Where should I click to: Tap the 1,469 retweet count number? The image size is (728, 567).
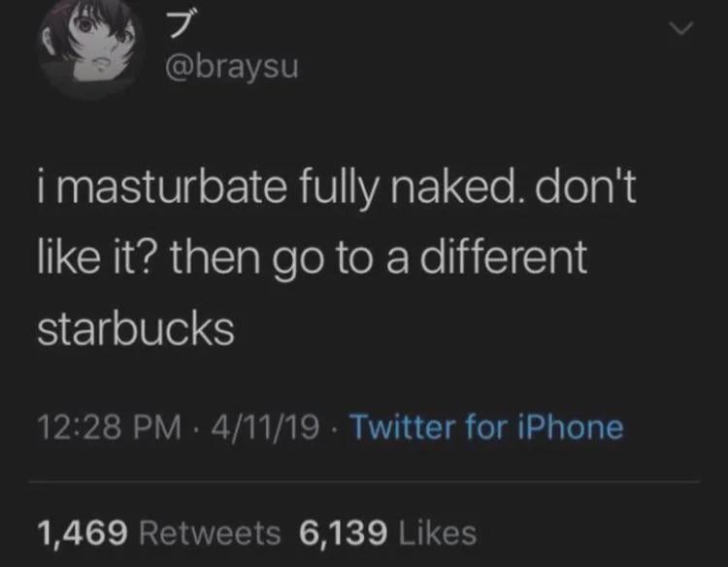point(83,533)
